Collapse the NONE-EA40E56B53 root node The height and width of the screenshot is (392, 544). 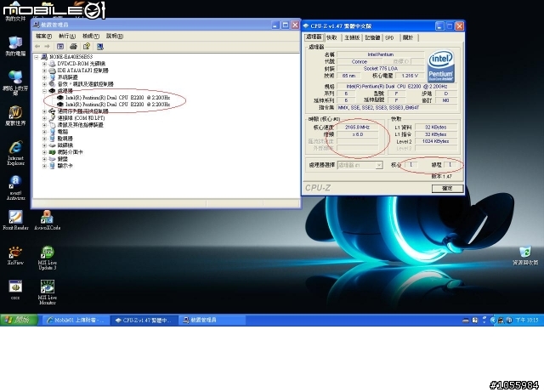pos(37,57)
